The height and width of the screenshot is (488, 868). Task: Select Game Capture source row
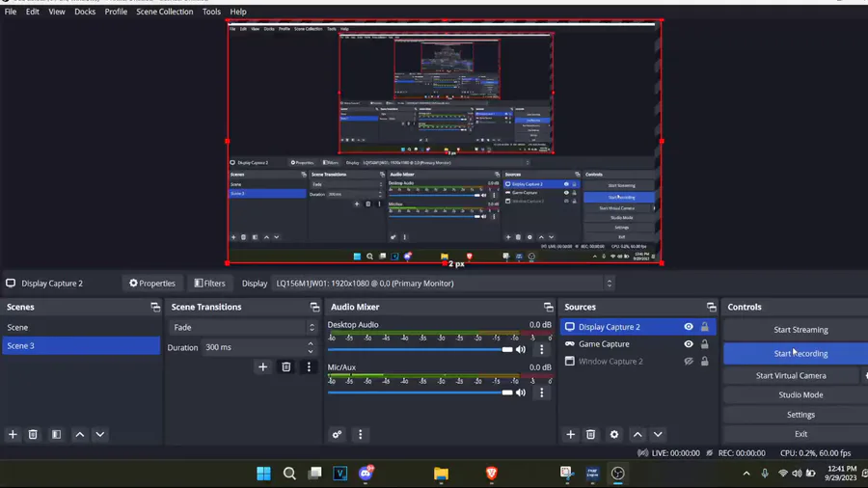(637, 344)
